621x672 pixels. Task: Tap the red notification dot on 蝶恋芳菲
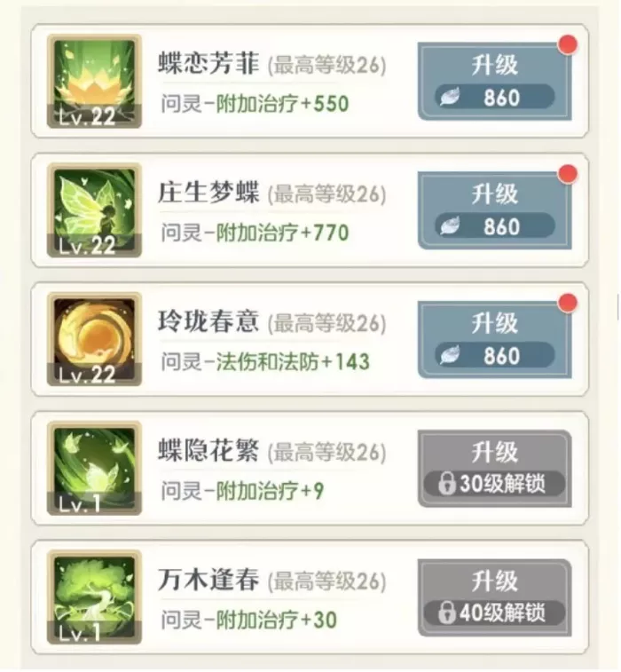tap(568, 45)
